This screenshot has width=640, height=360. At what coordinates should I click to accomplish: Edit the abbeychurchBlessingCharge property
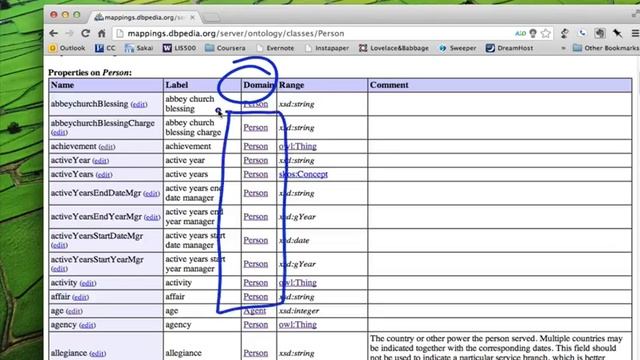pos(59,133)
